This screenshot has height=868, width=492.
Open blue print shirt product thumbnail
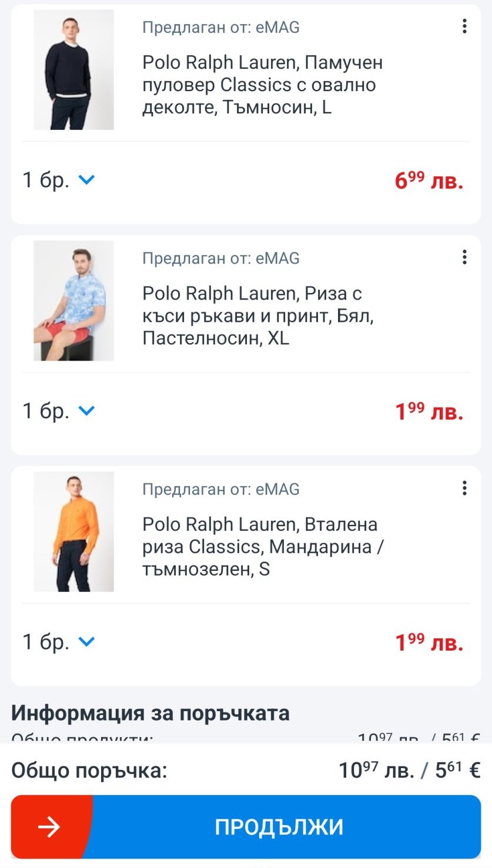[73, 301]
